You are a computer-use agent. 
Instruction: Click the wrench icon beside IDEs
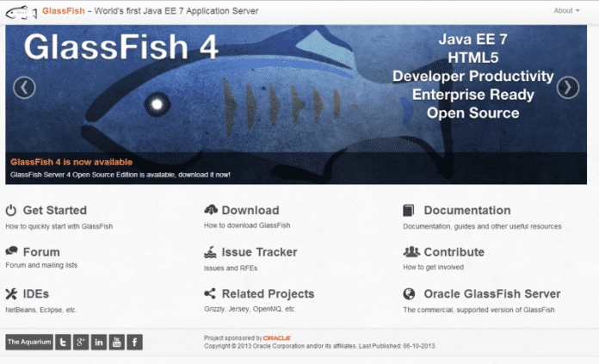pos(11,294)
